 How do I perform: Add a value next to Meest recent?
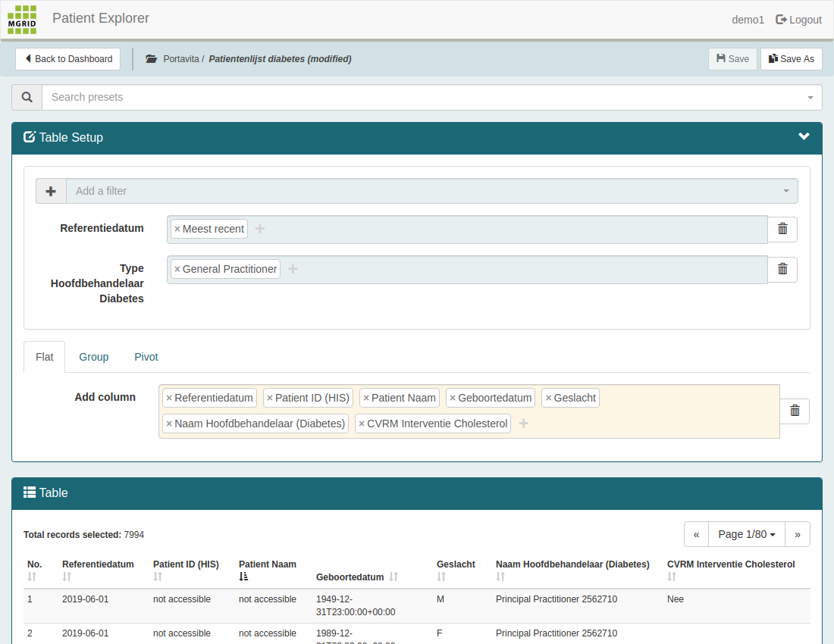pyautogui.click(x=259, y=229)
